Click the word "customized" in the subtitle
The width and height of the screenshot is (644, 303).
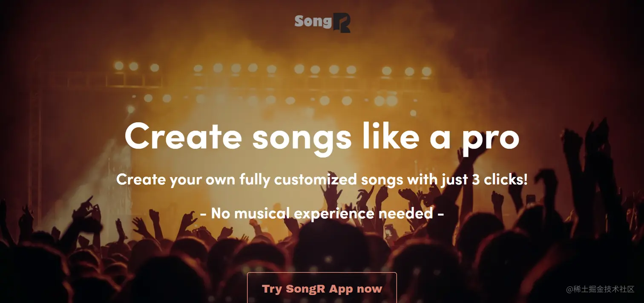316,179
